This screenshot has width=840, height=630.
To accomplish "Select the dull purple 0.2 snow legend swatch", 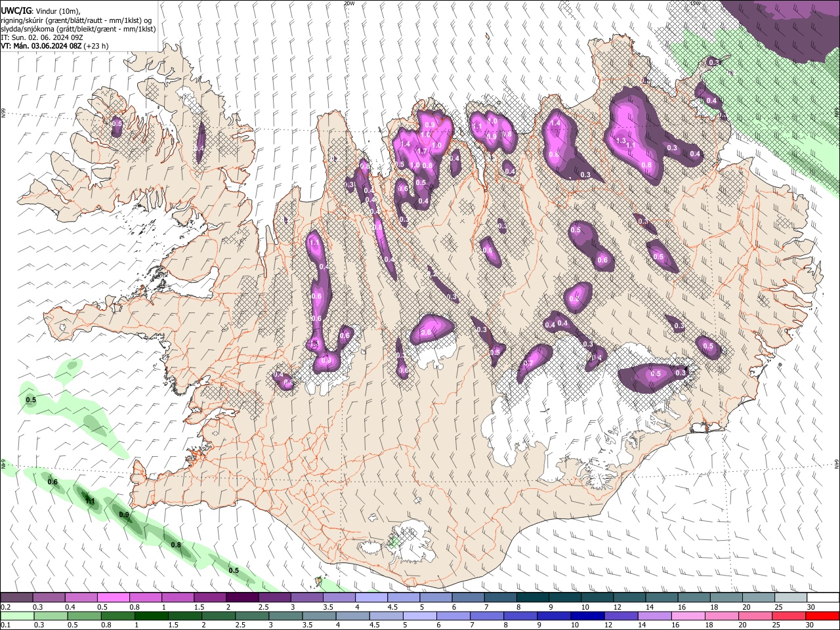I will pyautogui.click(x=16, y=598).
